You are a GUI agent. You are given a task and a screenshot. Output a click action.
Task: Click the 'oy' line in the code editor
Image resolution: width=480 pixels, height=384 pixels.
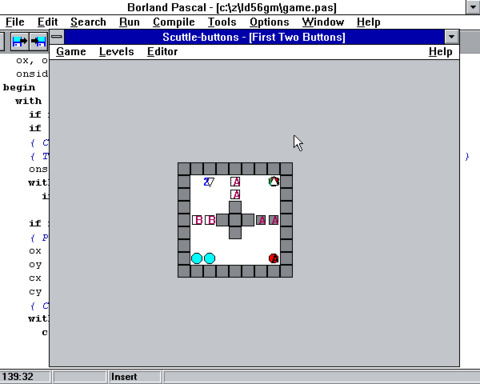coord(35,265)
